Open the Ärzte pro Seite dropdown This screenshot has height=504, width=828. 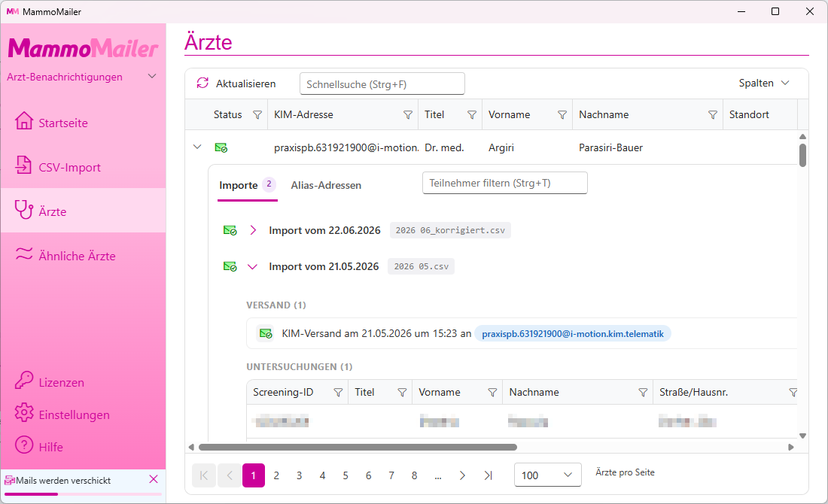pyautogui.click(x=547, y=475)
